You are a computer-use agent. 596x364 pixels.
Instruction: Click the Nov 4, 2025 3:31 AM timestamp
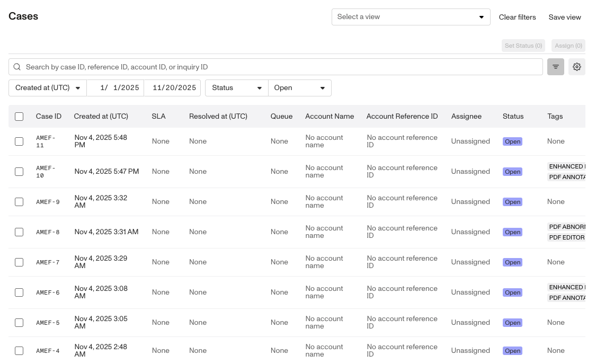click(106, 232)
